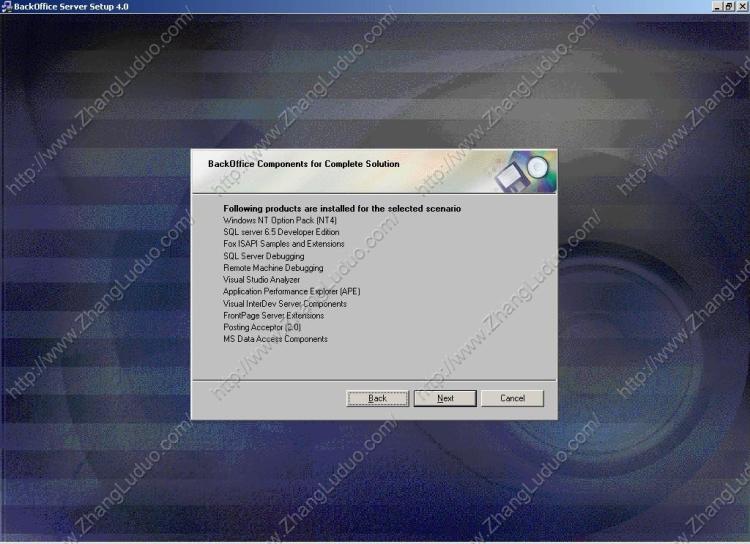
Task: Click 'FrontPage Server Extensions' entry
Action: click(274, 316)
